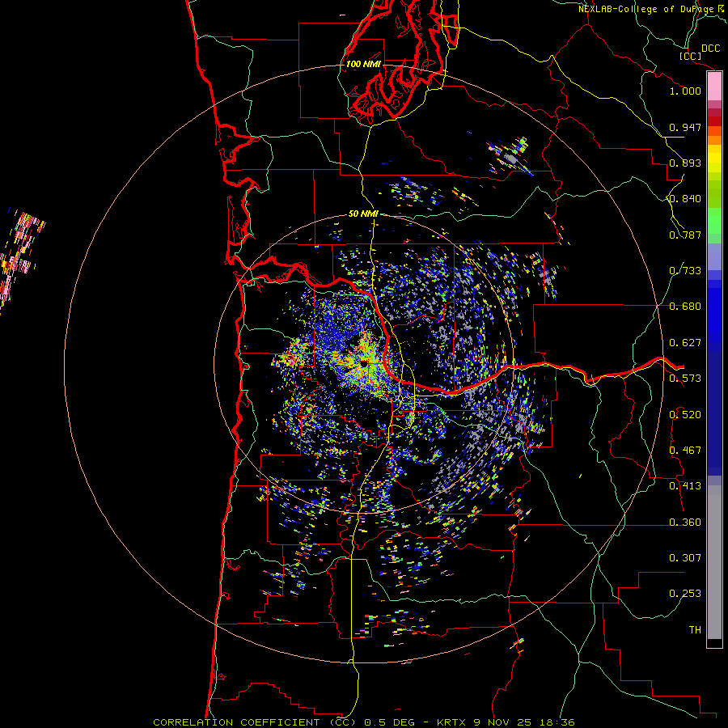The width and height of the screenshot is (728, 728).
Task: Click the 0.467 scale value
Action: (x=685, y=451)
